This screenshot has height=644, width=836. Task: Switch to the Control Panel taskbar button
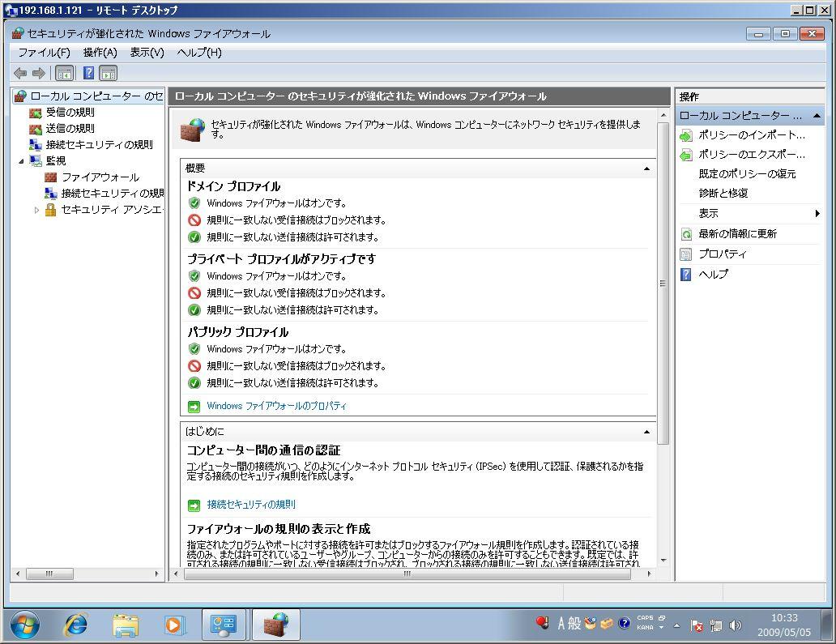[x=224, y=625]
